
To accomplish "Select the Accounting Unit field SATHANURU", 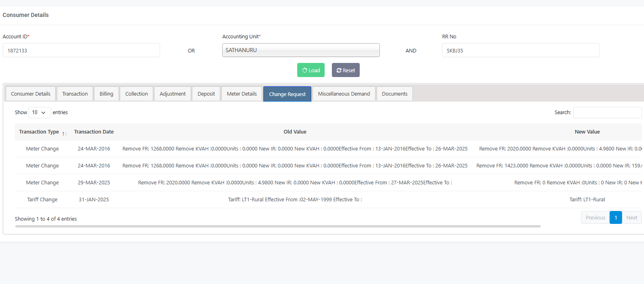I will [x=301, y=50].
